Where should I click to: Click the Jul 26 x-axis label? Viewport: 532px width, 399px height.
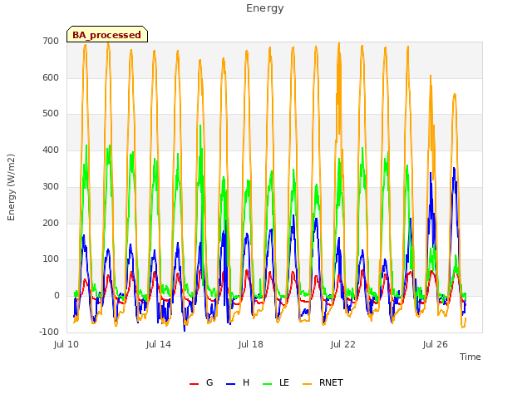click(436, 345)
